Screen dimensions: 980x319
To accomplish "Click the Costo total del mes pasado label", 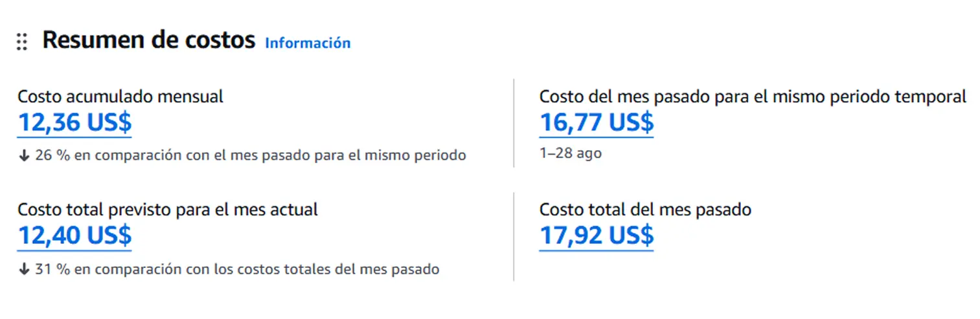I will (x=645, y=210).
